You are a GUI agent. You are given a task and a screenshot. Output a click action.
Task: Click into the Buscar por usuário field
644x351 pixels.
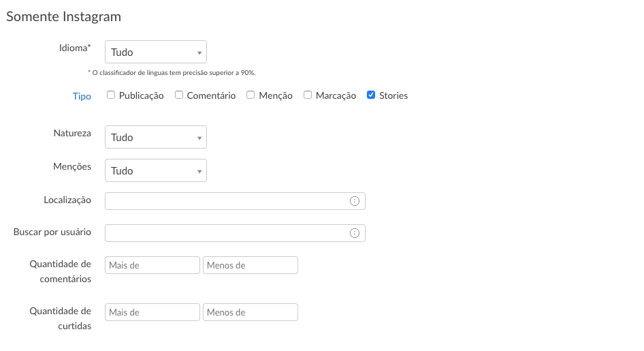(x=225, y=233)
